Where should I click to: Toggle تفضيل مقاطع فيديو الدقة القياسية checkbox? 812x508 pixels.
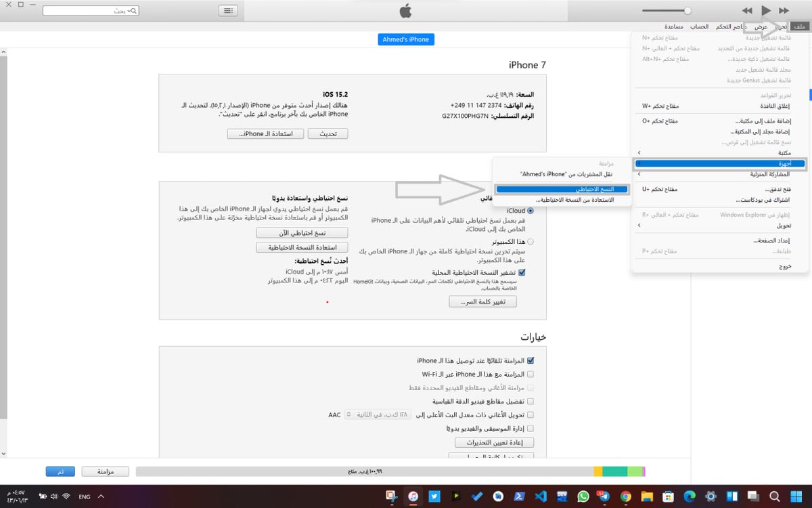coord(531,401)
